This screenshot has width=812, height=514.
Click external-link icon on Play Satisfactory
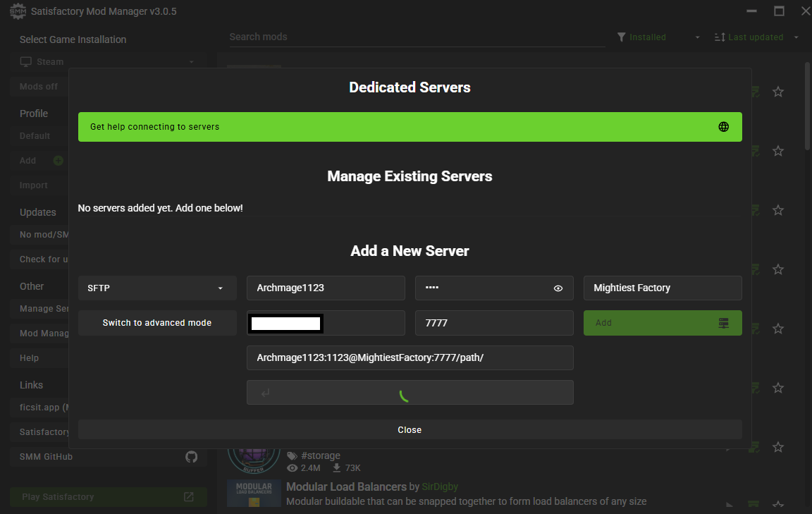coord(188,497)
